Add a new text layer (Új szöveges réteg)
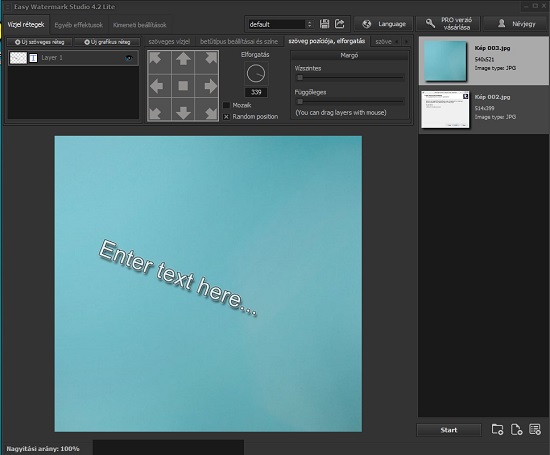Screen dimensions: 550x455 [x=40, y=42]
